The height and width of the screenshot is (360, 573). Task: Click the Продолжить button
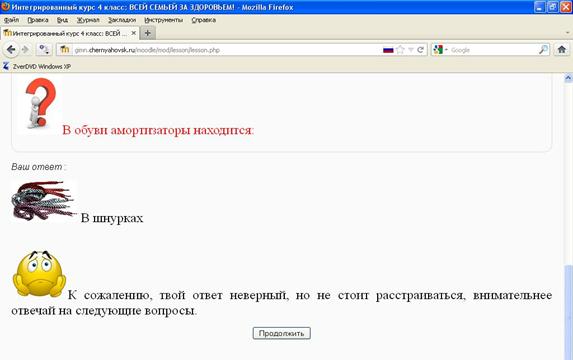[281, 333]
